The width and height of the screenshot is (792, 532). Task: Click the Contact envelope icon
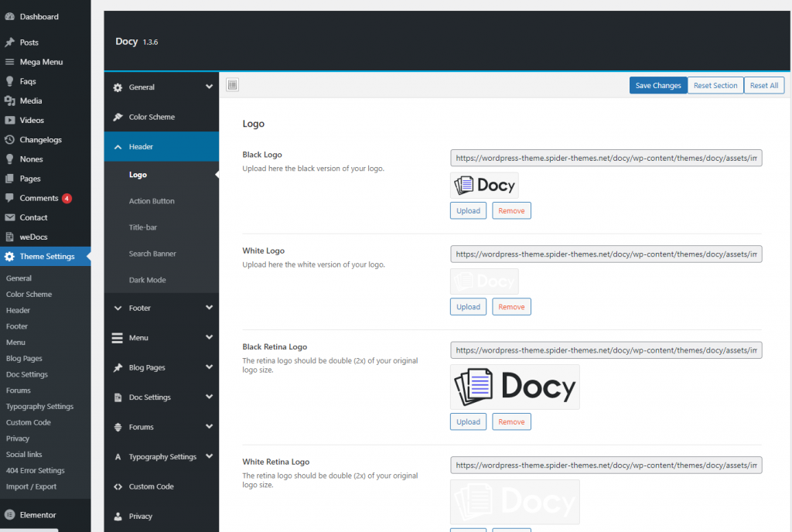coord(9,217)
